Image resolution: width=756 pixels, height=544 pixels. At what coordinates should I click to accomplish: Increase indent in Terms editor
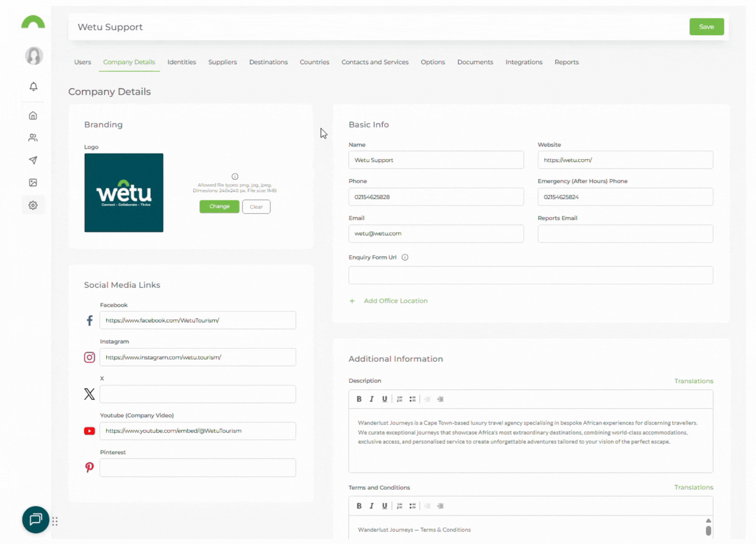click(x=440, y=506)
